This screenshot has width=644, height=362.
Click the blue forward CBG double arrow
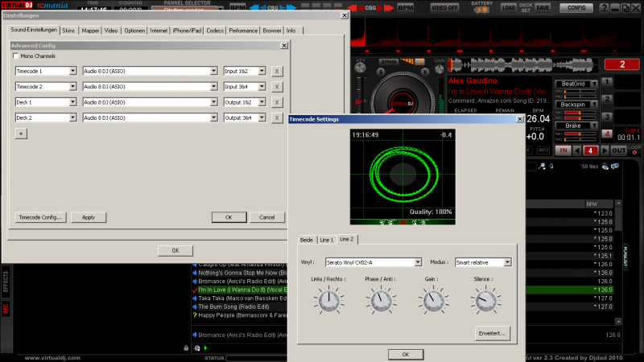[291, 8]
